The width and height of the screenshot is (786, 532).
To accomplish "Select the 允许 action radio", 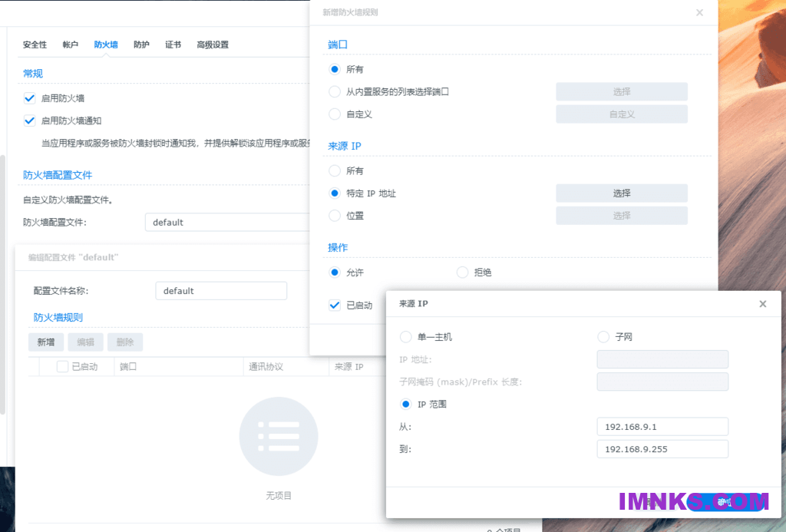I will click(335, 273).
